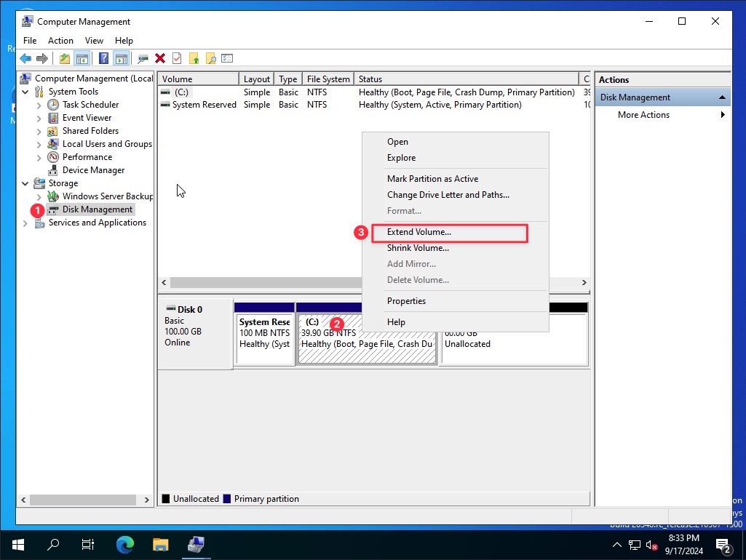Viewport: 746px width, 560px height.
Task: Open taskbar Search magnifier
Action: pos(53,545)
